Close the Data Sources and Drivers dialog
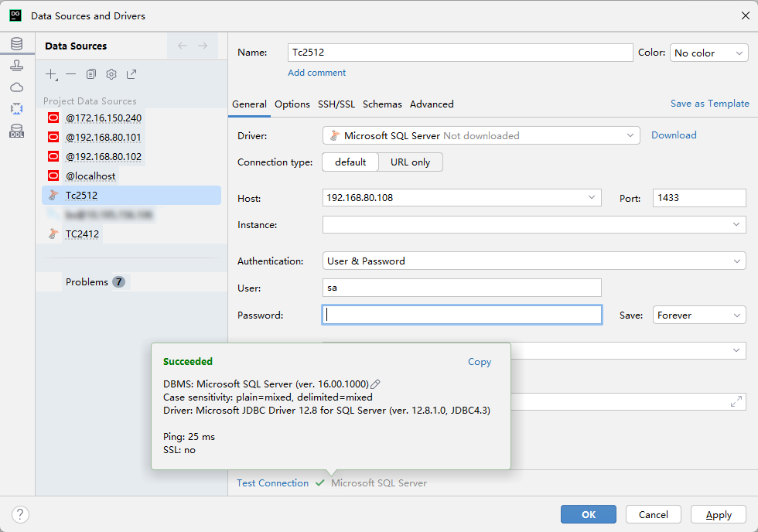The image size is (758, 532). click(745, 16)
